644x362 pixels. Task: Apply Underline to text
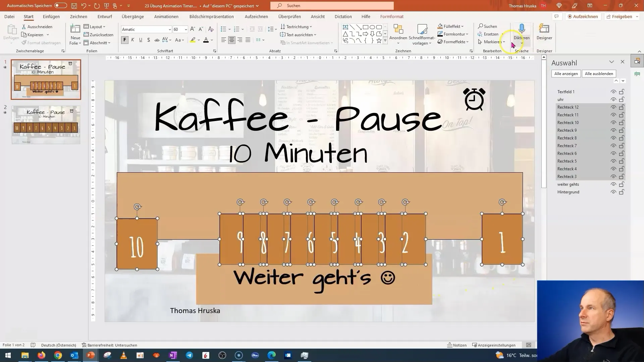click(x=141, y=40)
